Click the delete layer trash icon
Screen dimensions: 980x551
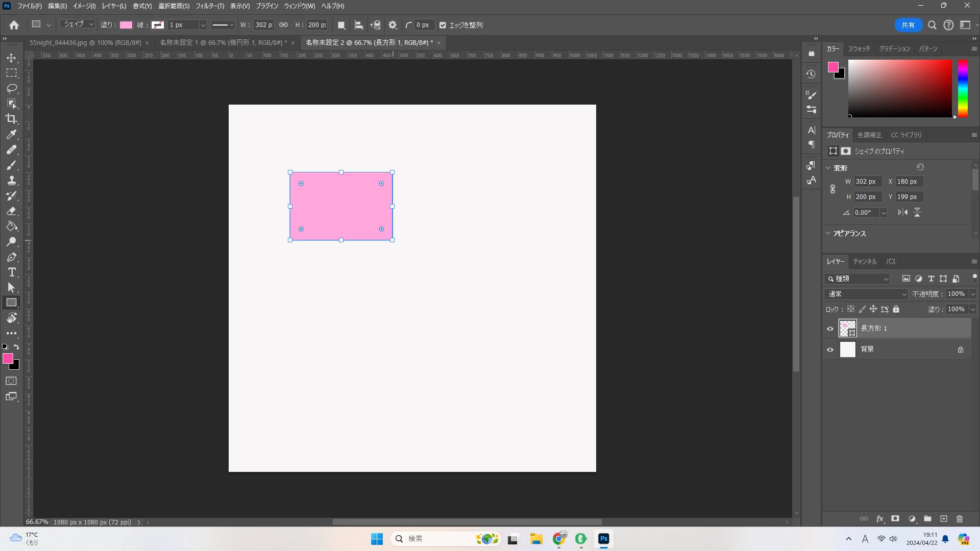pyautogui.click(x=960, y=519)
